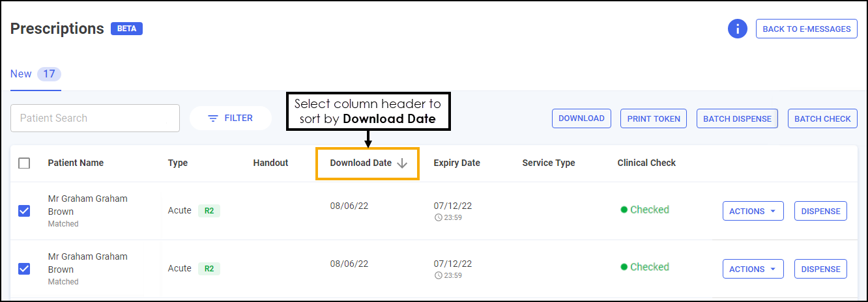Click the green Checked status in first row
868x302 pixels.
click(x=644, y=210)
